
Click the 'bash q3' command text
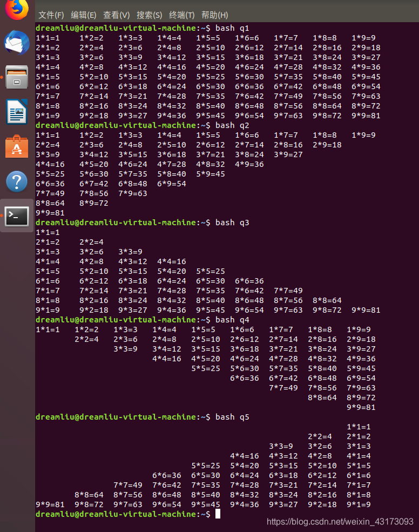[232, 223]
